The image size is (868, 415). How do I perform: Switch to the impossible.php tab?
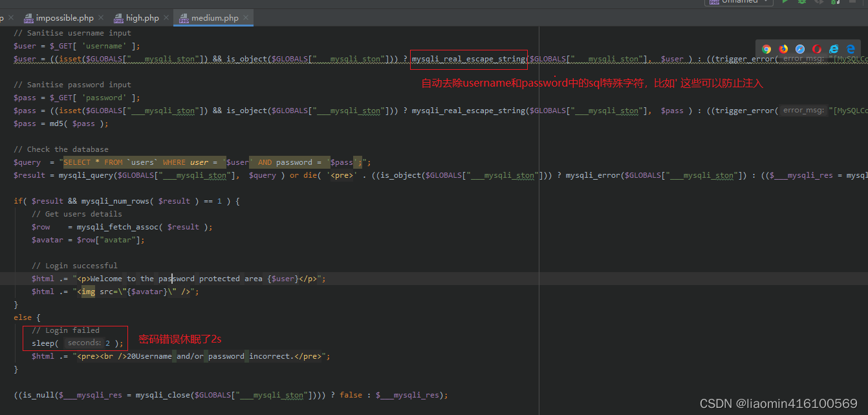(65, 18)
